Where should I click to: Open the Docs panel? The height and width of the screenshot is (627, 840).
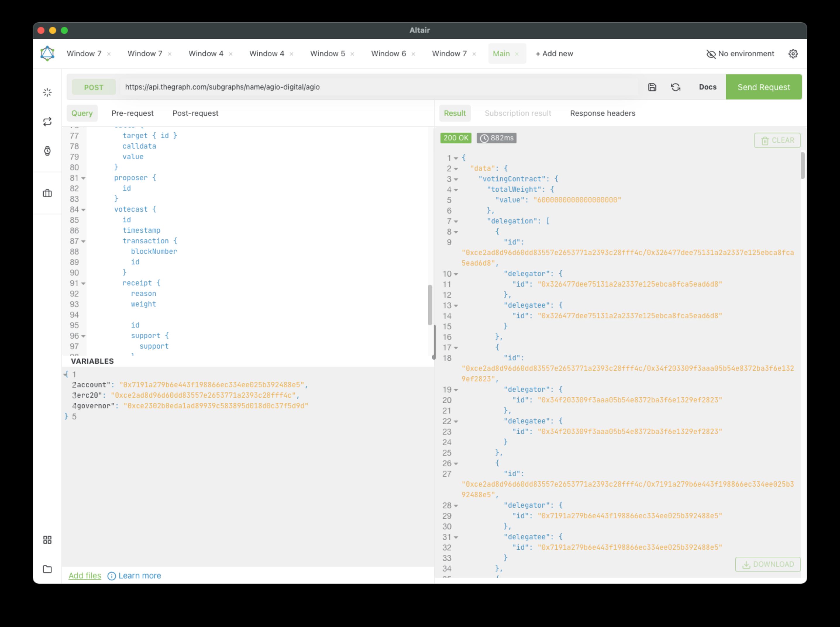pyautogui.click(x=708, y=87)
